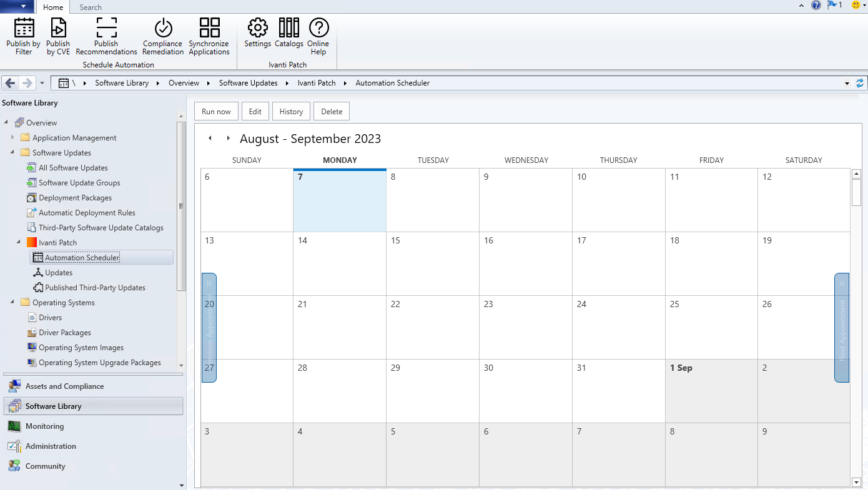Open Online Help icon
868x490 pixels.
coord(318,28)
